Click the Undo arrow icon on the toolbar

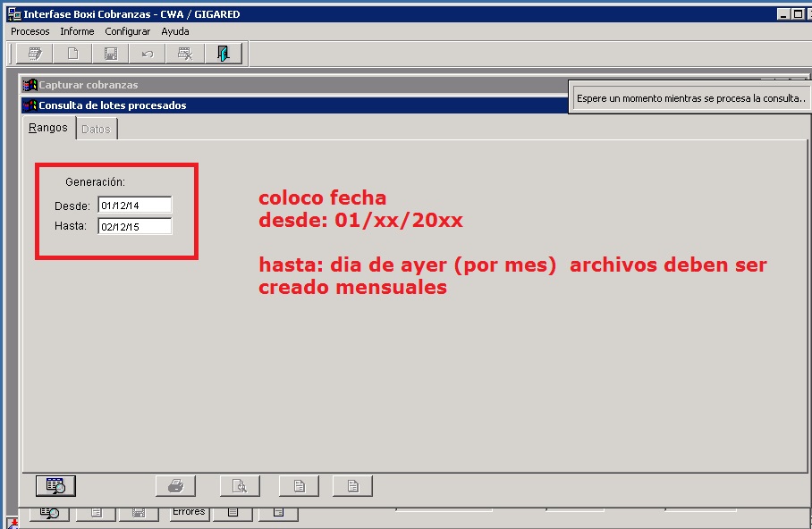tap(147, 53)
